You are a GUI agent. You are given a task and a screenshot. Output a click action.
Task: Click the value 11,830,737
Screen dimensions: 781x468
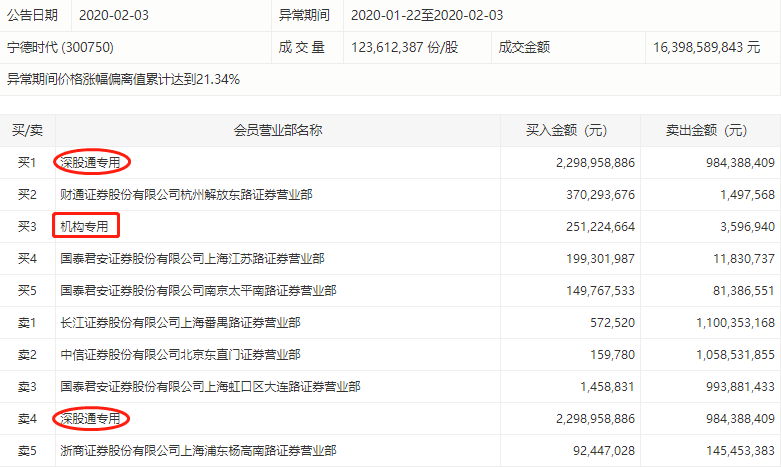tap(744, 259)
